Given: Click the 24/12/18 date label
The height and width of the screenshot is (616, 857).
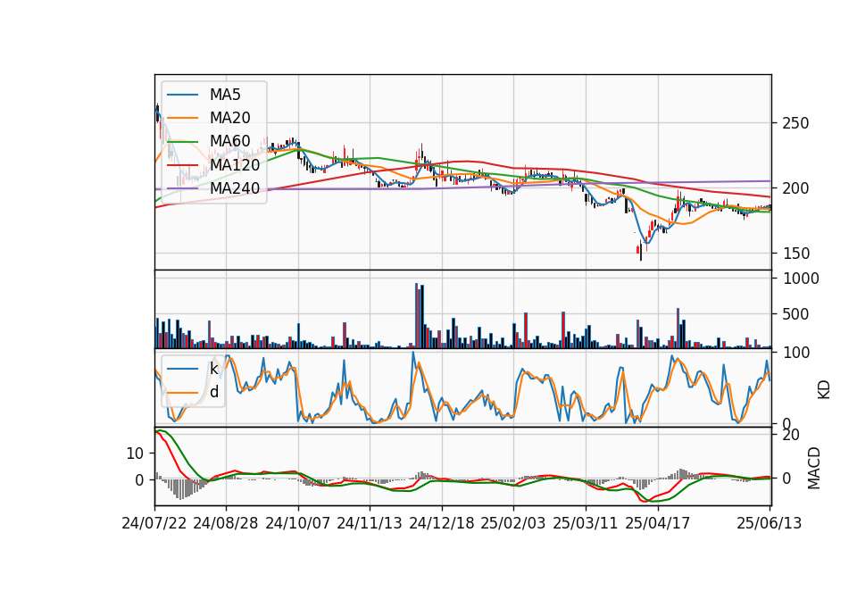Looking at the screenshot, I should coord(442,523).
